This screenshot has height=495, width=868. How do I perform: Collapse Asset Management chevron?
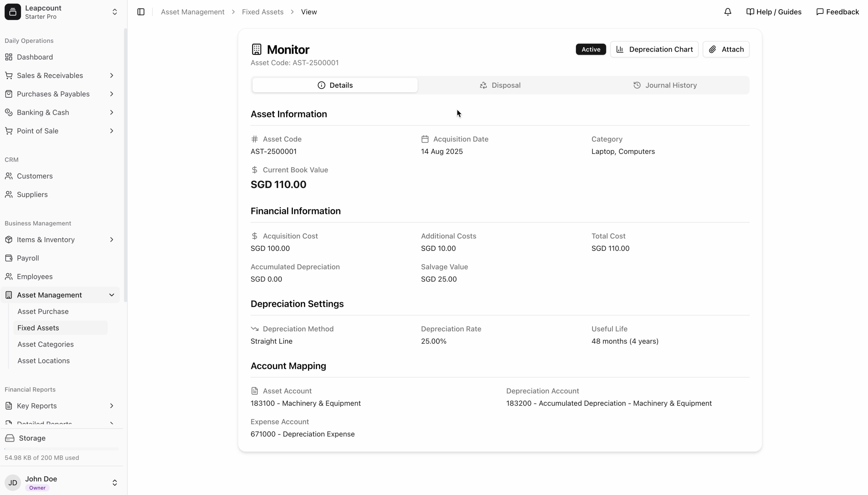112,295
